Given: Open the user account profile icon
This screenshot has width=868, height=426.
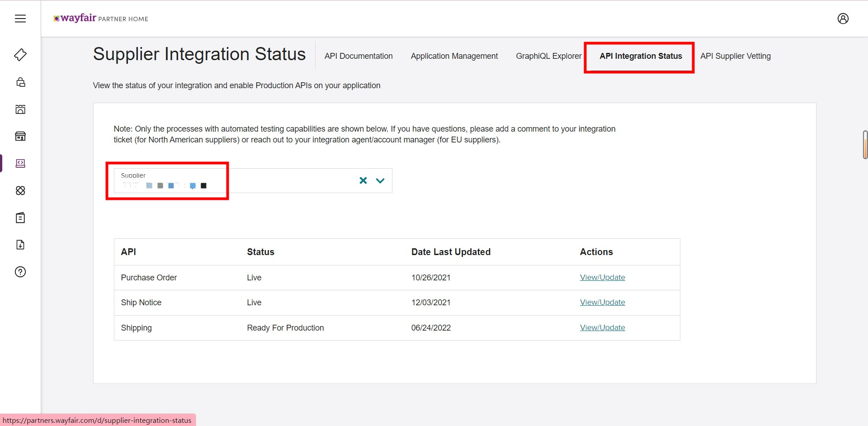Looking at the screenshot, I should [x=843, y=19].
